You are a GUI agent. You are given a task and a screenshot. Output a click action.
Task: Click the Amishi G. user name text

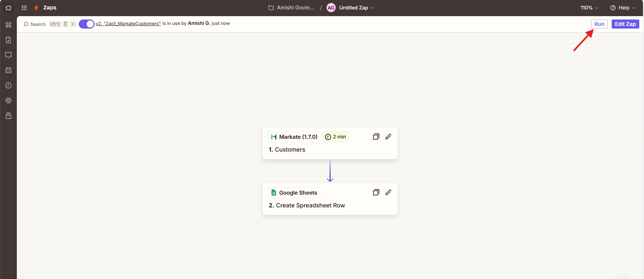(199, 23)
